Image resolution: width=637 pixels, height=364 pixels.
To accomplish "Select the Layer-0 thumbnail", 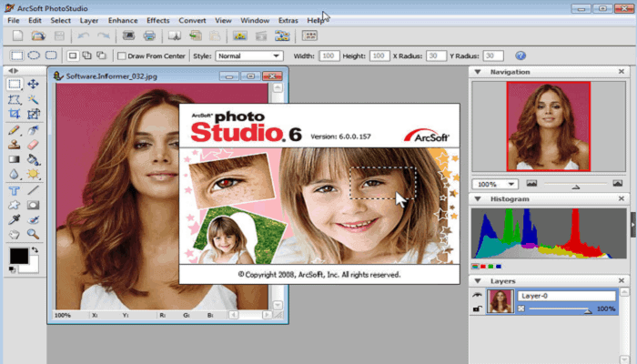I will 500,301.
